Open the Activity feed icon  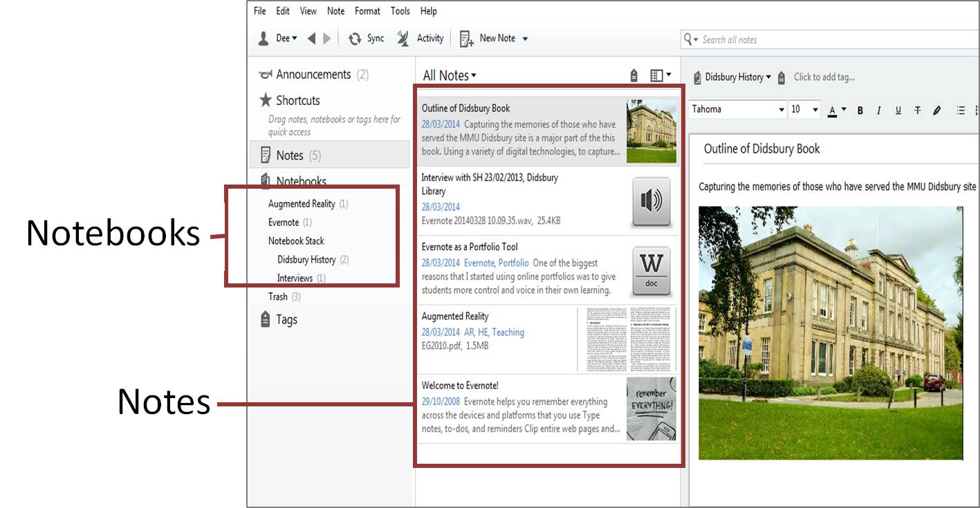[x=403, y=38]
